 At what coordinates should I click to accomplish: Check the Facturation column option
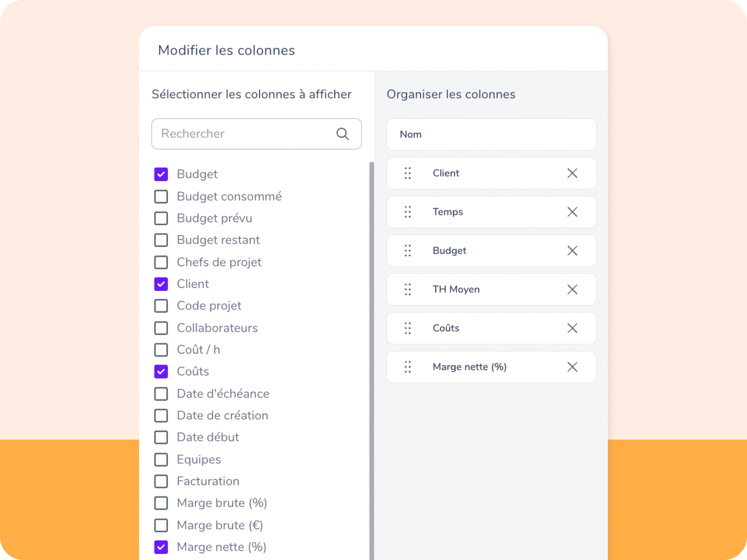[x=161, y=481]
